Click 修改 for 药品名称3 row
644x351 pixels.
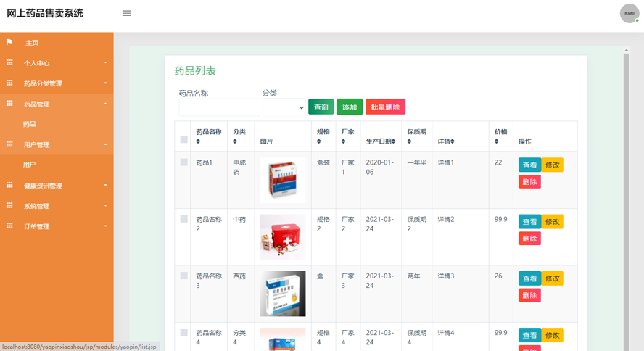553,278
